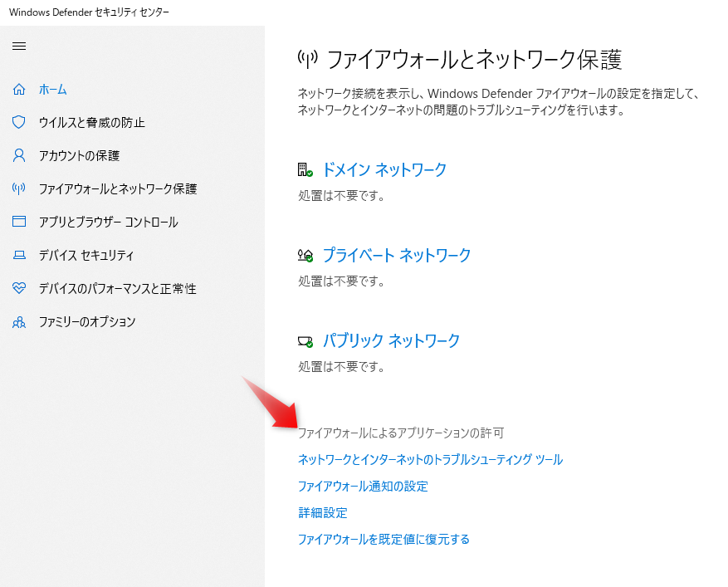The height and width of the screenshot is (587, 728).
Task: Click the パブリック ネットワーク icon
Action: [305, 340]
